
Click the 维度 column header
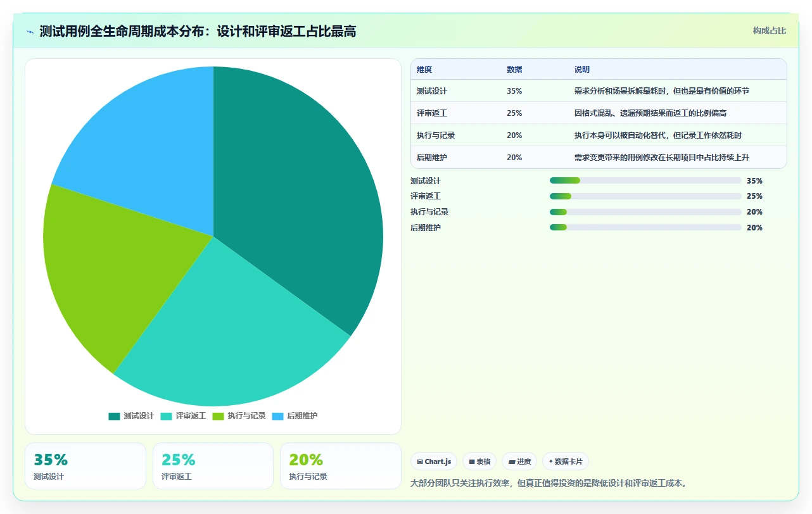(424, 70)
